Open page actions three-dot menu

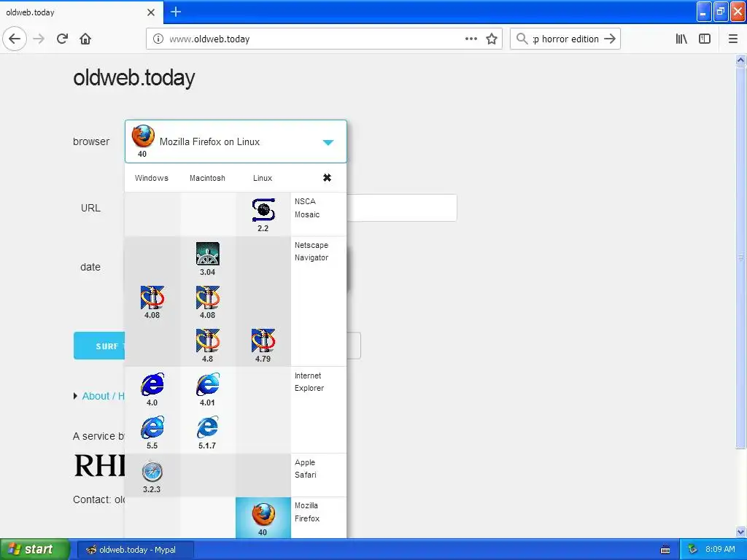(x=471, y=39)
